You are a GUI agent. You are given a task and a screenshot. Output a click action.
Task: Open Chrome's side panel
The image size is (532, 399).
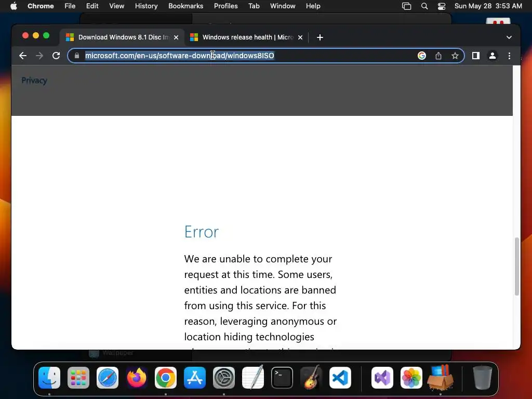pos(476,56)
